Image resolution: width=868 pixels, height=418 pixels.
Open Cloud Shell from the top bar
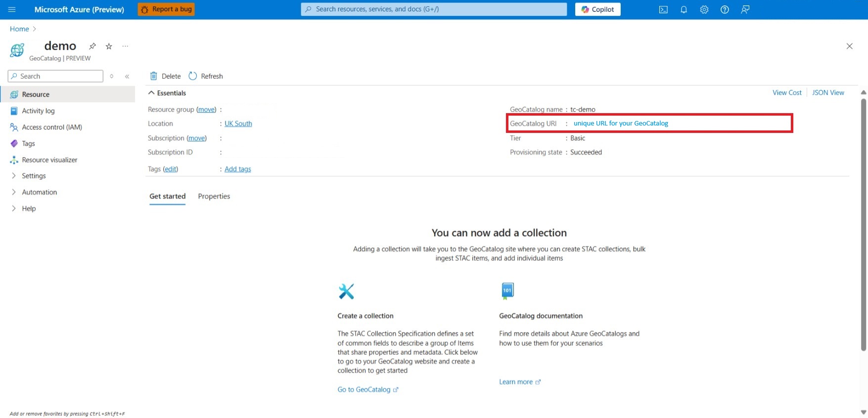pos(663,9)
